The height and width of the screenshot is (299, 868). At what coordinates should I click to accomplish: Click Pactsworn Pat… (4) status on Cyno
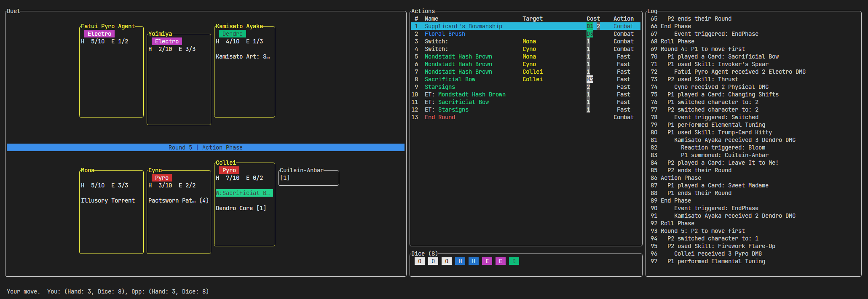click(179, 200)
